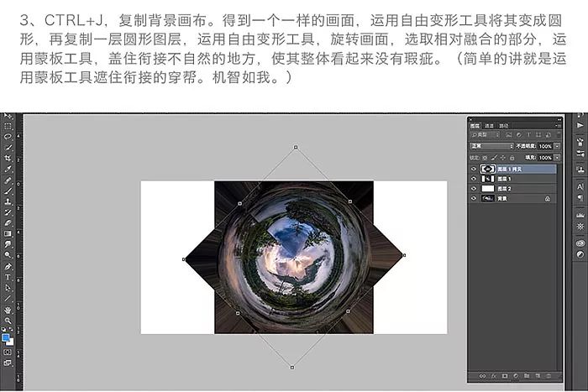588x392 pixels.
Task: Switch to the 通道 channels tab
Action: (x=490, y=125)
